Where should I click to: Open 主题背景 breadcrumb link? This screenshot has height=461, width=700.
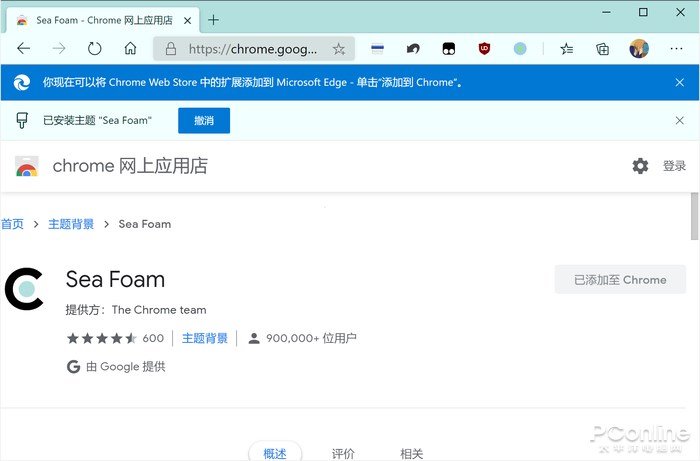pos(71,224)
